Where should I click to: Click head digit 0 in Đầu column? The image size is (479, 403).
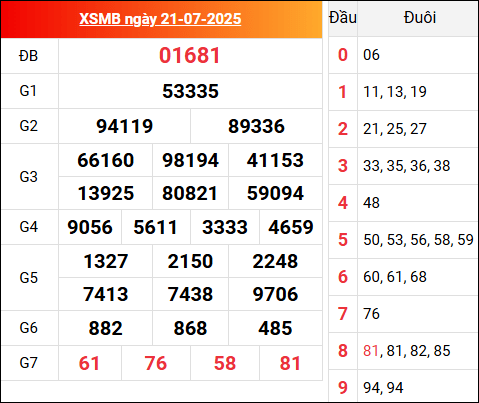pos(343,55)
